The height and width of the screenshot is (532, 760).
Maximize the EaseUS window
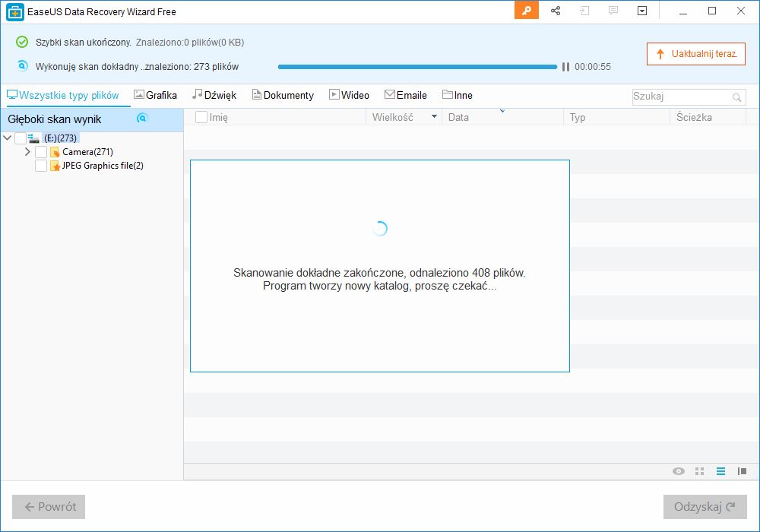click(x=712, y=11)
